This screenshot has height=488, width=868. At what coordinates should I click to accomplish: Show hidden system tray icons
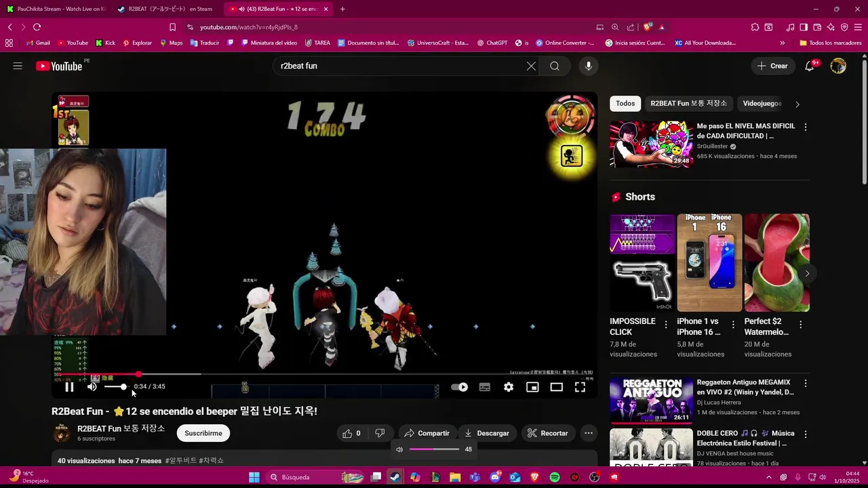click(x=769, y=477)
